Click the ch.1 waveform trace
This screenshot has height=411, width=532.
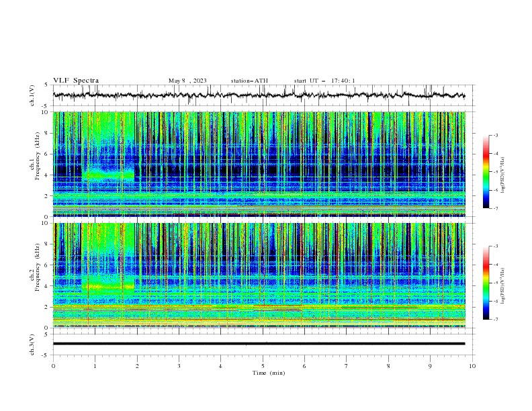click(x=259, y=95)
